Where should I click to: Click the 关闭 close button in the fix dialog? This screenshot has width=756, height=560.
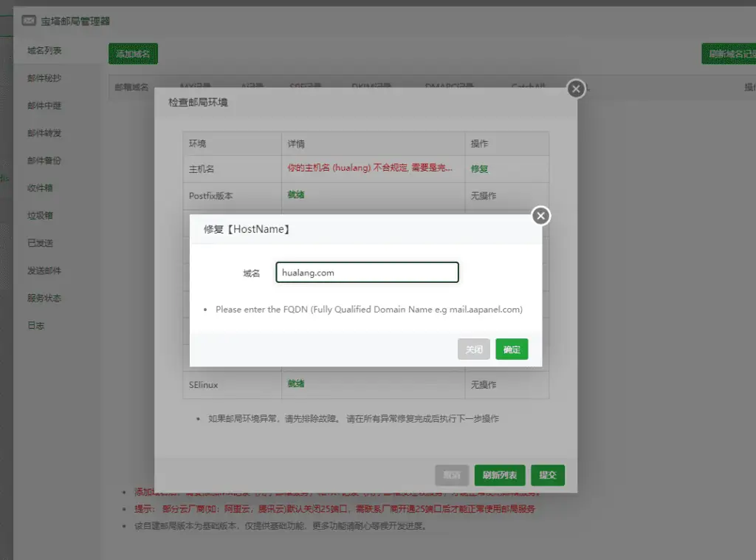coord(473,349)
